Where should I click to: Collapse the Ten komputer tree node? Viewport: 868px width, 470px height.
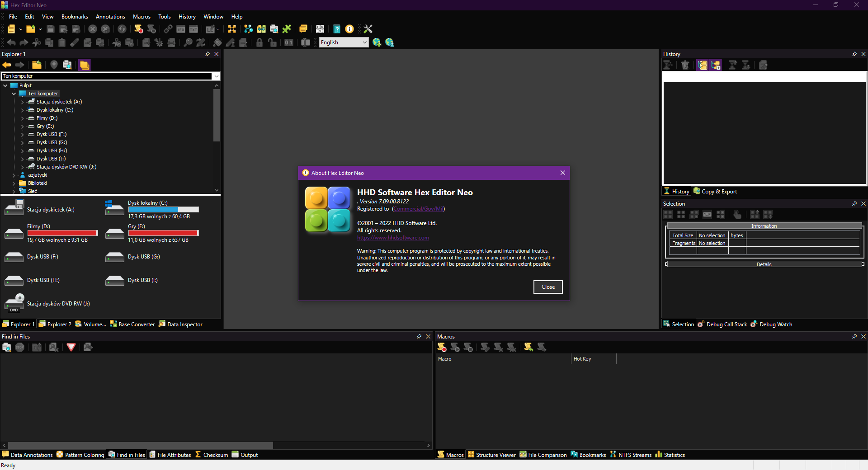(14, 94)
